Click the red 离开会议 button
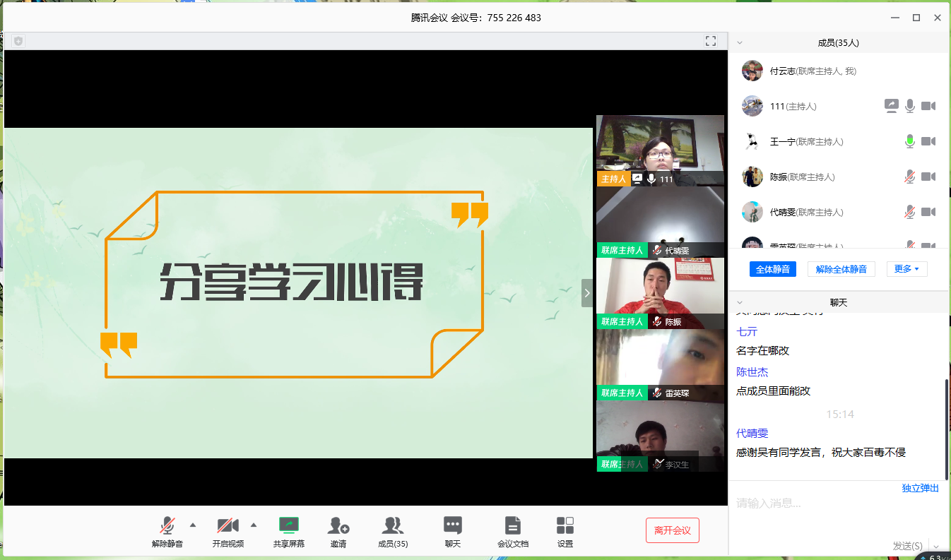 pos(673,530)
